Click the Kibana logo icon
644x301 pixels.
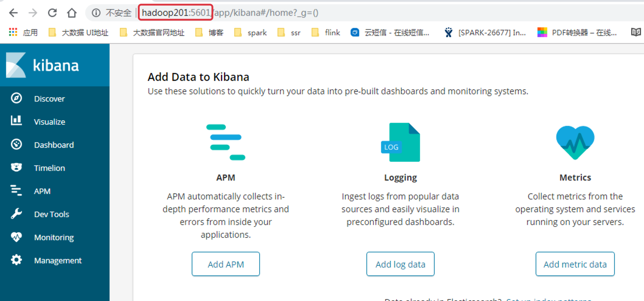click(x=16, y=65)
